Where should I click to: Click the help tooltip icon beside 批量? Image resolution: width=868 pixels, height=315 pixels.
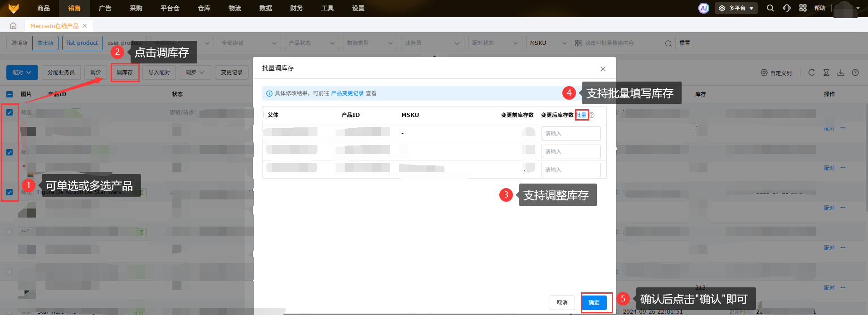[x=592, y=115]
